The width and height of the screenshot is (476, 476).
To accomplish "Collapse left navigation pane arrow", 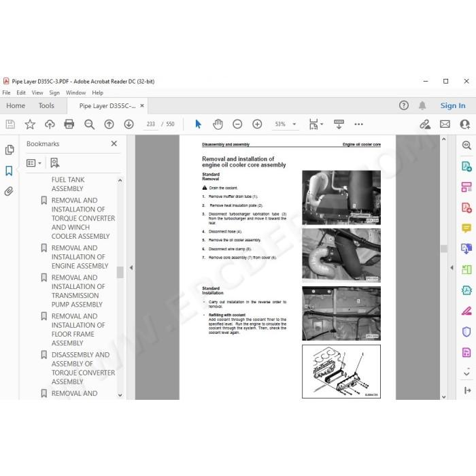I will [x=131, y=268].
